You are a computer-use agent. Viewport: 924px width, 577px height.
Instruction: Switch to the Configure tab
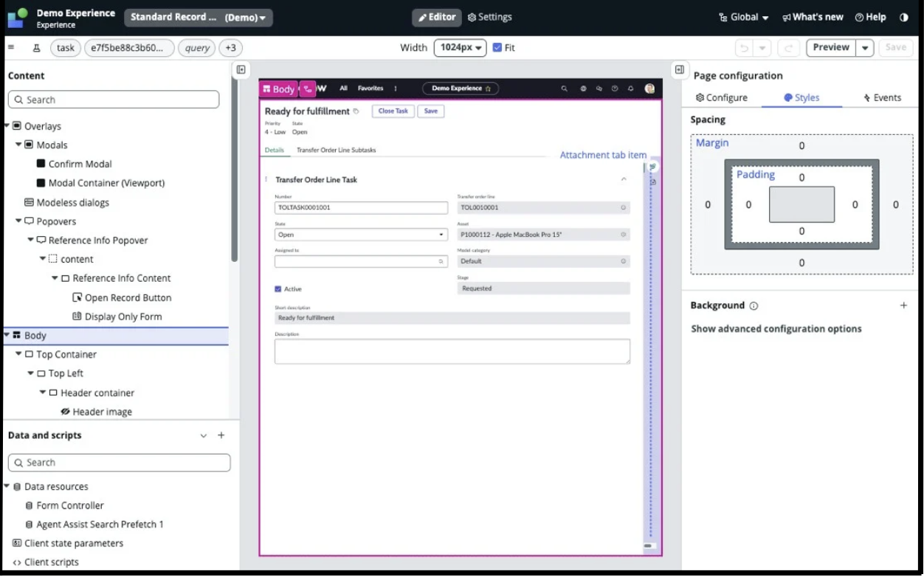pyautogui.click(x=722, y=97)
